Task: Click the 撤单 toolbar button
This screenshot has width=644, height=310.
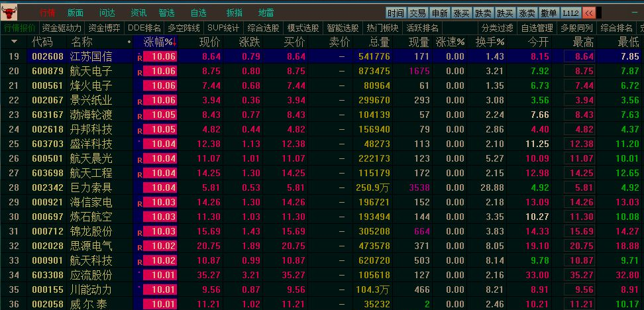Action: [x=549, y=13]
